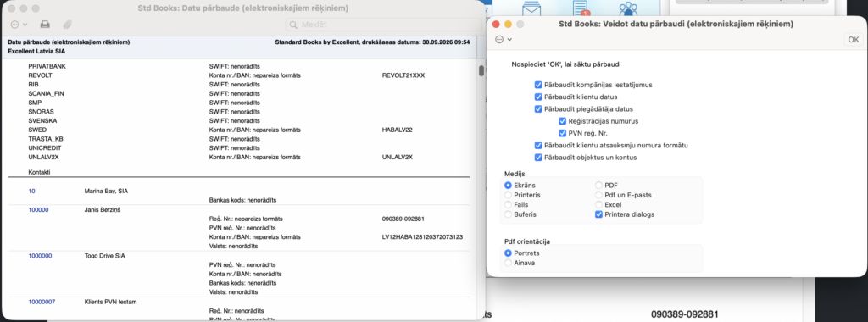Click the people group icon in the background window
The image size is (868, 322).
pyautogui.click(x=628, y=8)
